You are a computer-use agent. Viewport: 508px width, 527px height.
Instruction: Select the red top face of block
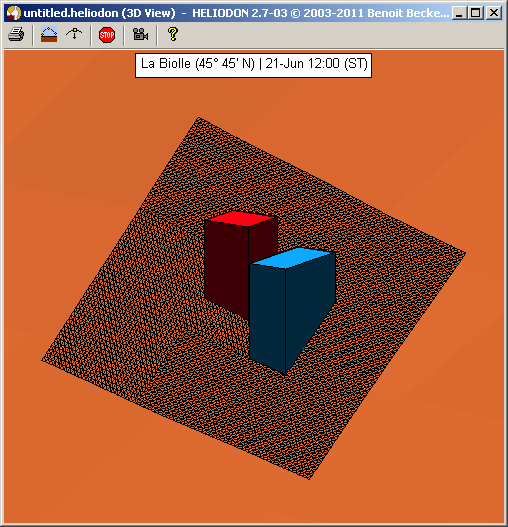point(241,218)
